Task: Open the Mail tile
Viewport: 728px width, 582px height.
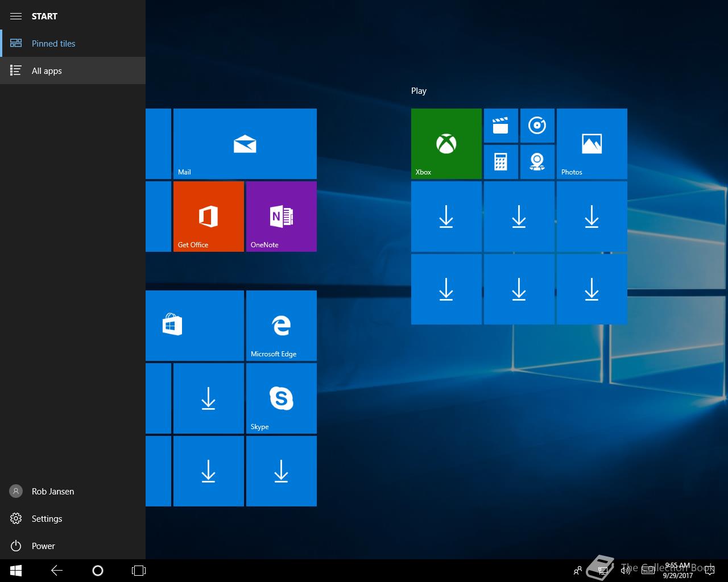Action: (245, 144)
